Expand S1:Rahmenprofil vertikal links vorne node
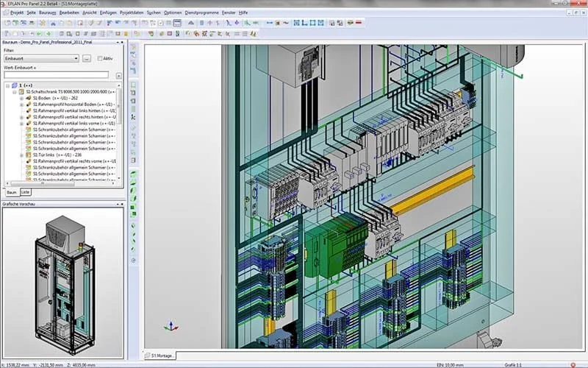Viewport: 588px width, 368px height. pyautogui.click(x=21, y=123)
